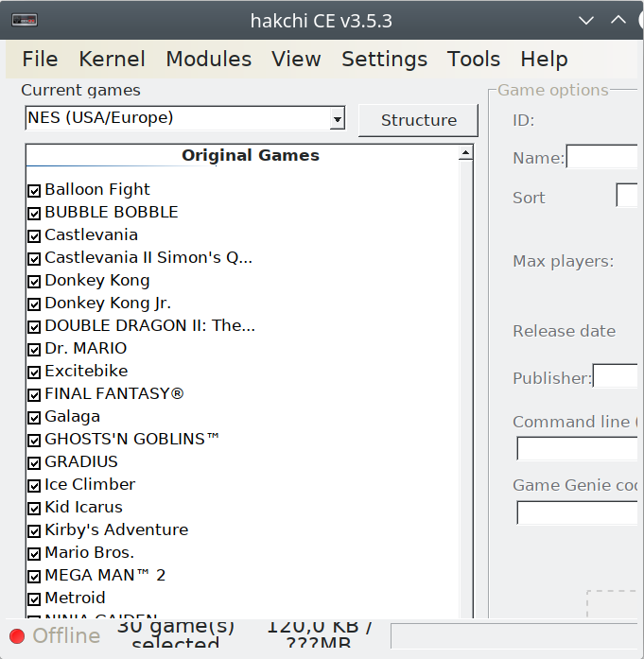Click the status bar progress bar
Image resolution: width=644 pixels, height=659 pixels.
coord(514,636)
